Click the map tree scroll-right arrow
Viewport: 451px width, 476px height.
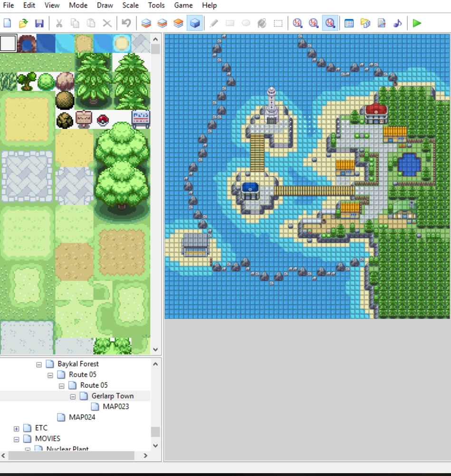pyautogui.click(x=145, y=456)
